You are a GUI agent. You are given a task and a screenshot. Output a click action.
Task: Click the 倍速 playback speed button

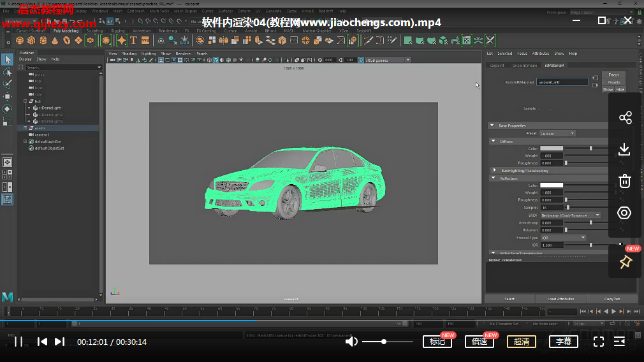click(x=479, y=342)
